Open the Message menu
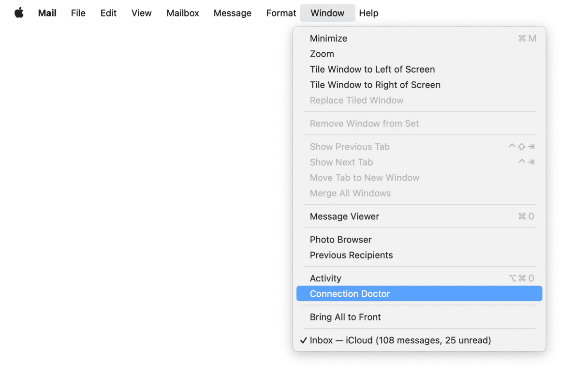The image size is (588, 380). (233, 13)
